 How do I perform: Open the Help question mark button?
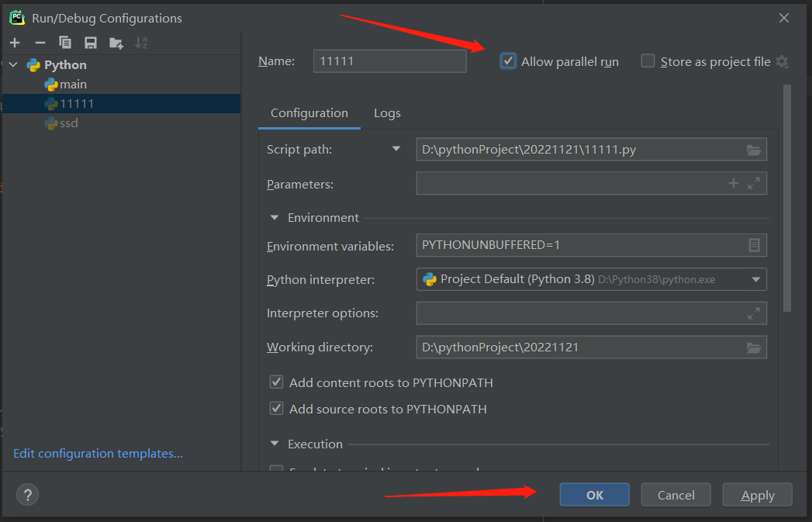click(27, 495)
